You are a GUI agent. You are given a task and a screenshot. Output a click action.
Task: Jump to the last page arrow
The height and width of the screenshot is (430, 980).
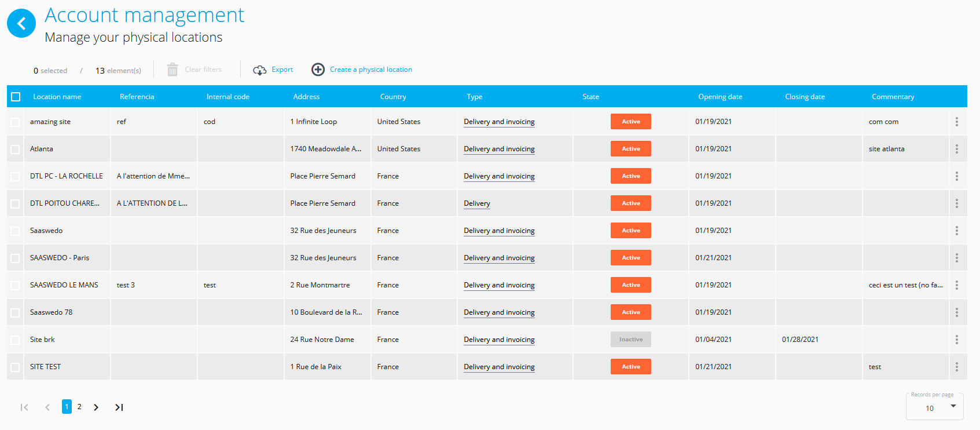tap(119, 407)
